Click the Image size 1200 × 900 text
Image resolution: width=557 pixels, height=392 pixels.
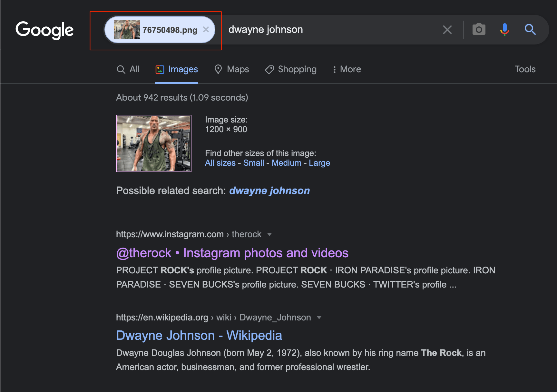pos(226,124)
